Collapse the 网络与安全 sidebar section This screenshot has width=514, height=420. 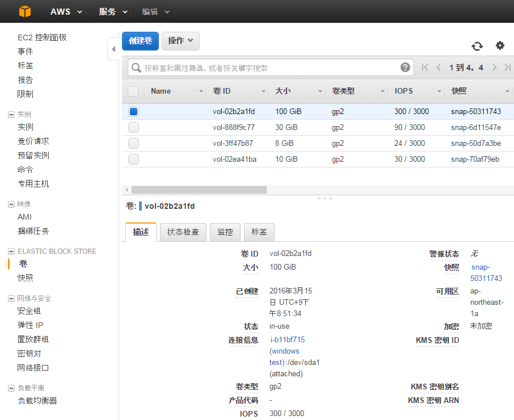click(11, 299)
